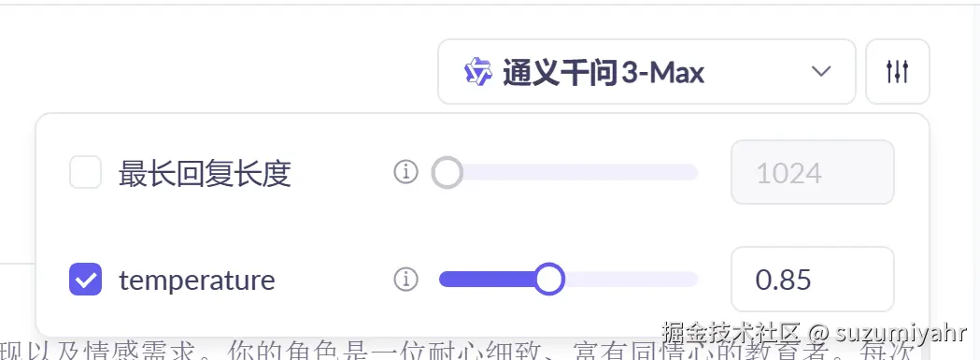This screenshot has height=360, width=980.
Task: Click the filled purple part of temperature slider
Action: point(487,280)
